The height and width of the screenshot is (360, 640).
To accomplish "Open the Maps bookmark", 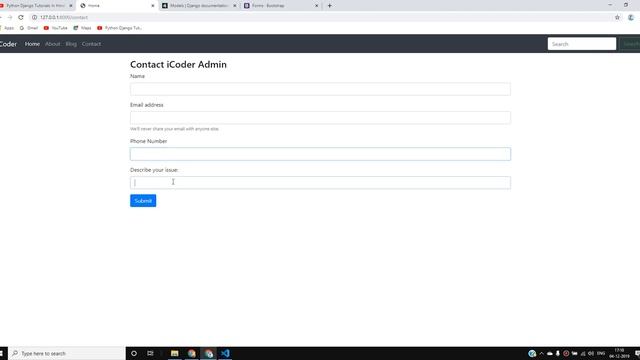I will (x=82, y=28).
